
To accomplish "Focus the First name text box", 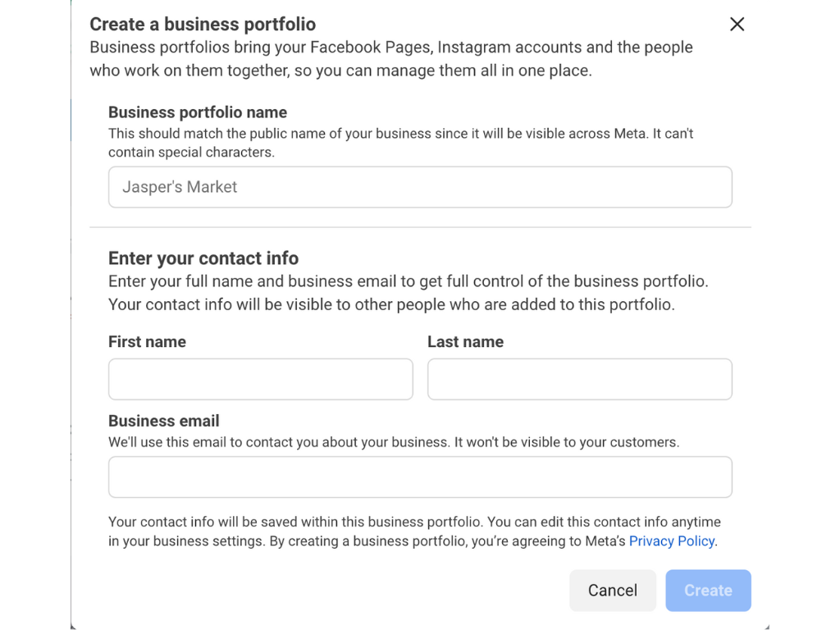I will [260, 379].
